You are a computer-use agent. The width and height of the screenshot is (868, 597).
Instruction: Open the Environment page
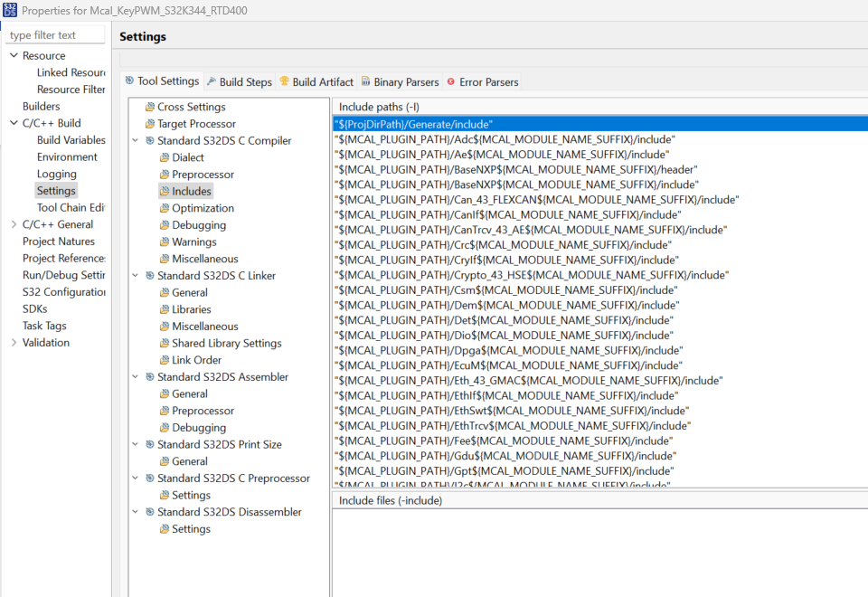point(67,156)
